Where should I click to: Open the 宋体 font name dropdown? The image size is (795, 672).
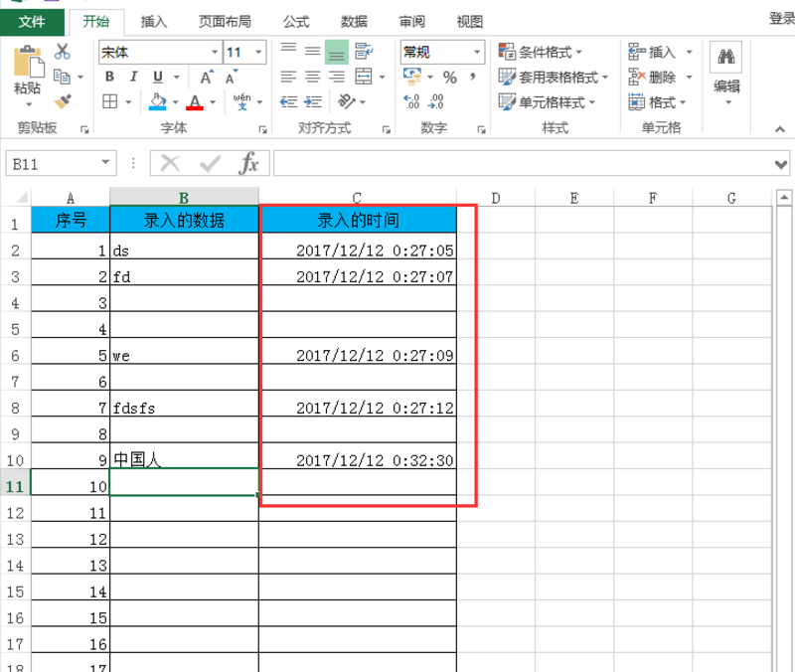(x=217, y=50)
